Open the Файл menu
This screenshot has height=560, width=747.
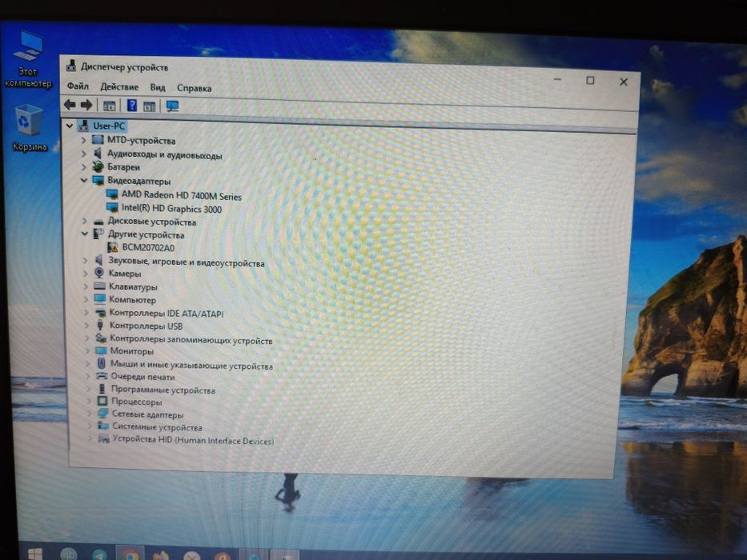click(78, 86)
